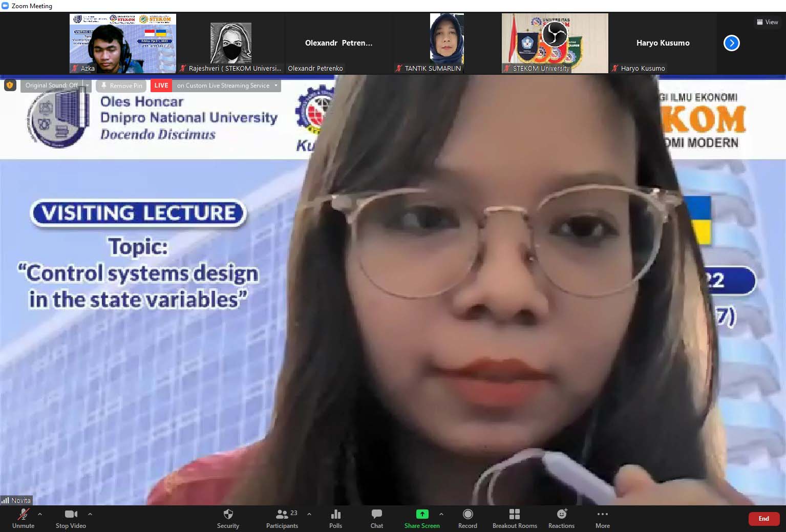Open video options arrow beside Stop Video
This screenshot has height=532, width=786.
pos(90,514)
